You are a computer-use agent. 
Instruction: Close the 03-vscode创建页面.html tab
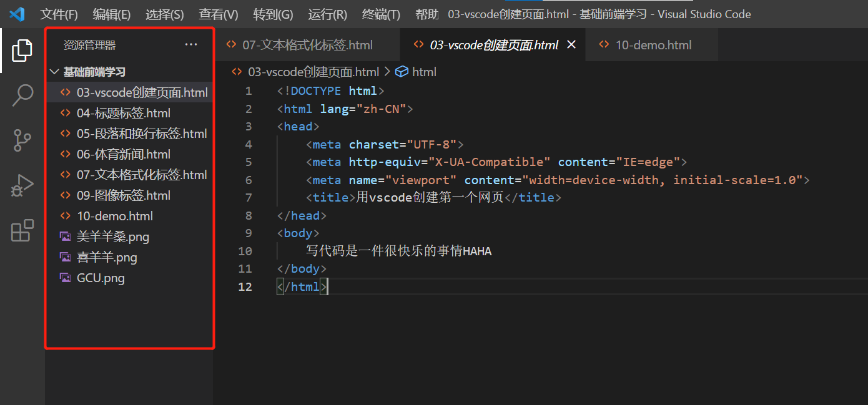[x=572, y=44]
